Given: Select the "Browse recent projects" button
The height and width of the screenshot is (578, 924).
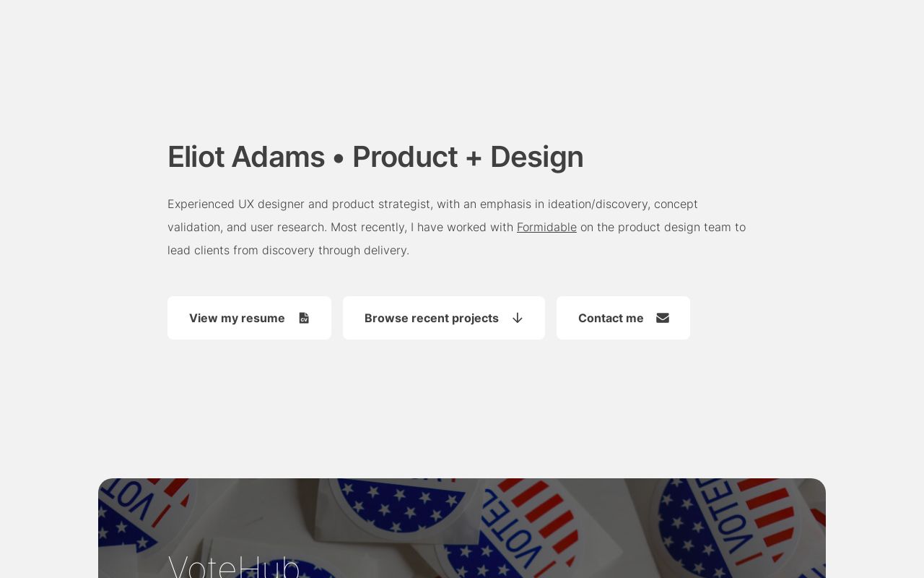Looking at the screenshot, I should point(444,318).
